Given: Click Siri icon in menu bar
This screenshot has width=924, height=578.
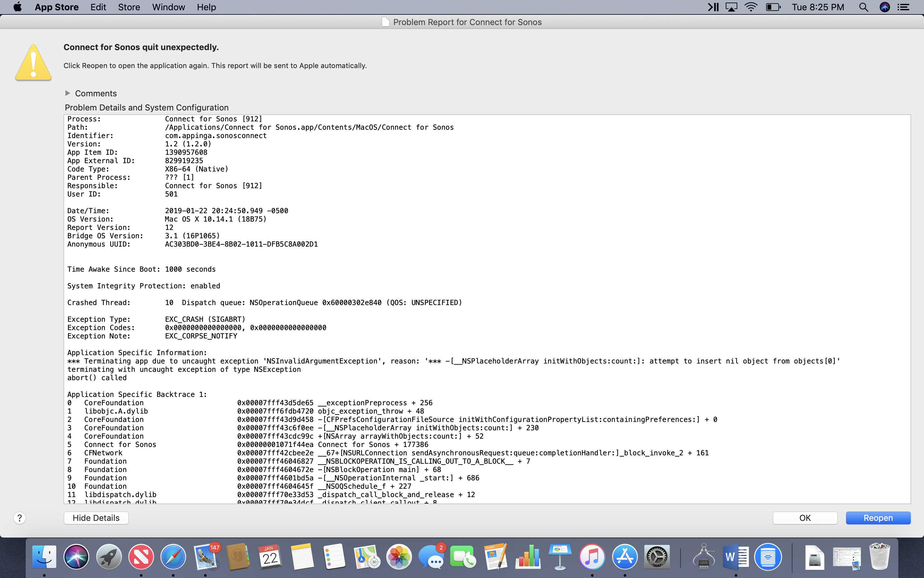Looking at the screenshot, I should (x=885, y=7).
